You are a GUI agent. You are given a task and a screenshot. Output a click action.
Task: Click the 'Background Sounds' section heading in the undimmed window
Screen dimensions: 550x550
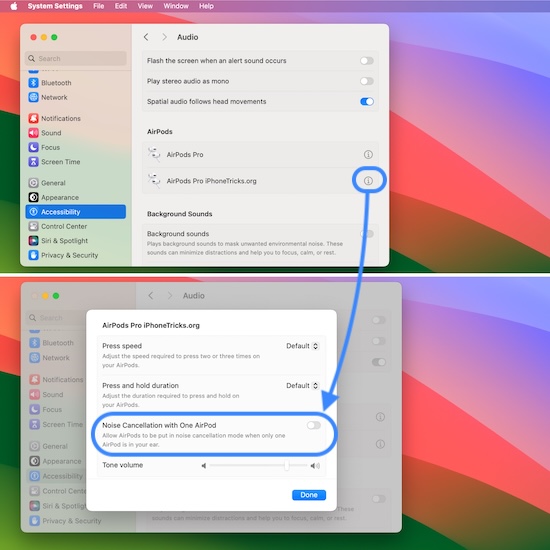[180, 214]
